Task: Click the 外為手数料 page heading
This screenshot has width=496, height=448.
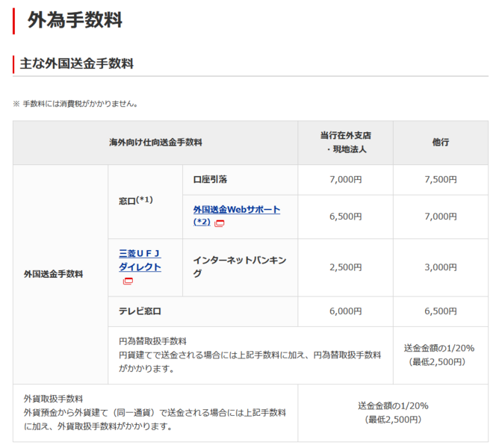Action: pyautogui.click(x=75, y=20)
